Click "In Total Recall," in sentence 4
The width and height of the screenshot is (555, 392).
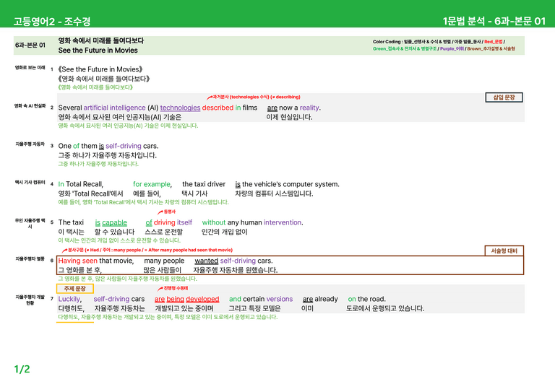pos(81,184)
